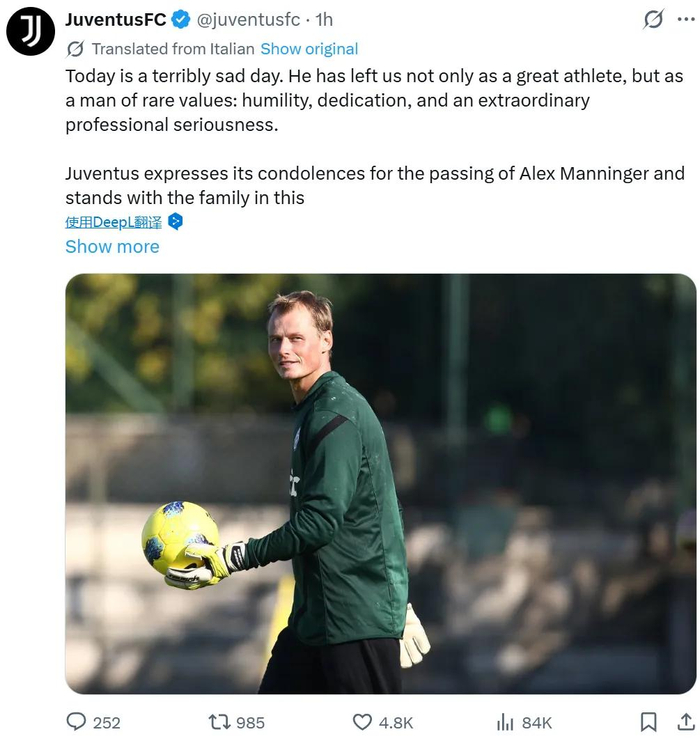
Task: Click the JuventusFC display name
Action: pos(116,19)
